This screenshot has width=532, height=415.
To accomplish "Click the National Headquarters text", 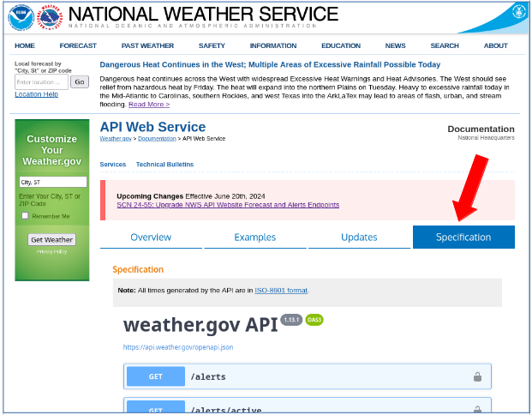I will [x=487, y=137].
